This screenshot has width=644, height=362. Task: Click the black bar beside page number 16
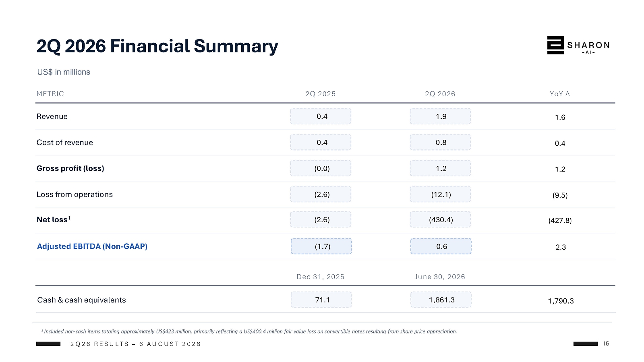(586, 344)
